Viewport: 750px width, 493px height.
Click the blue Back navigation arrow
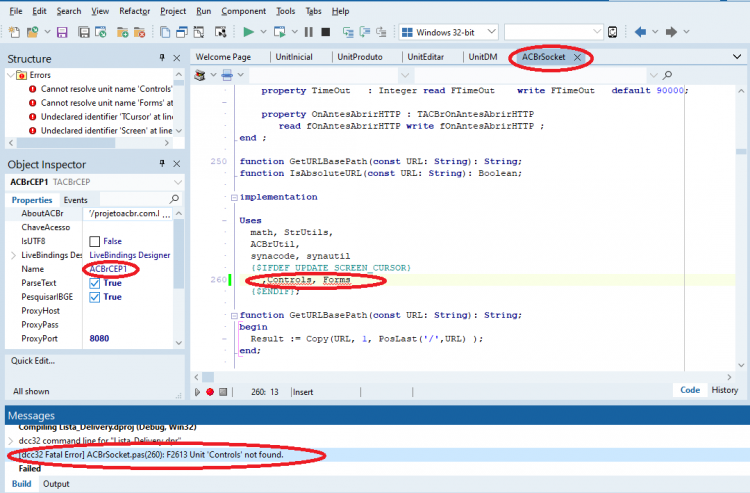pos(640,32)
